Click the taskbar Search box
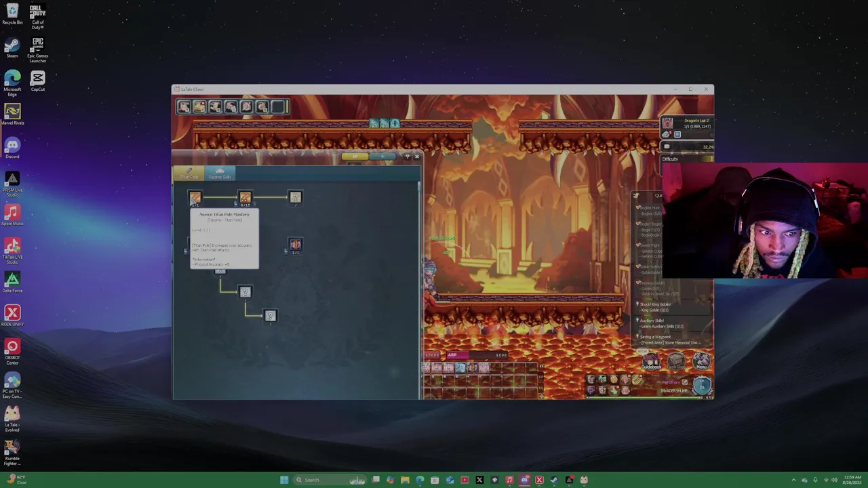This screenshot has height=488, width=868. (x=330, y=480)
